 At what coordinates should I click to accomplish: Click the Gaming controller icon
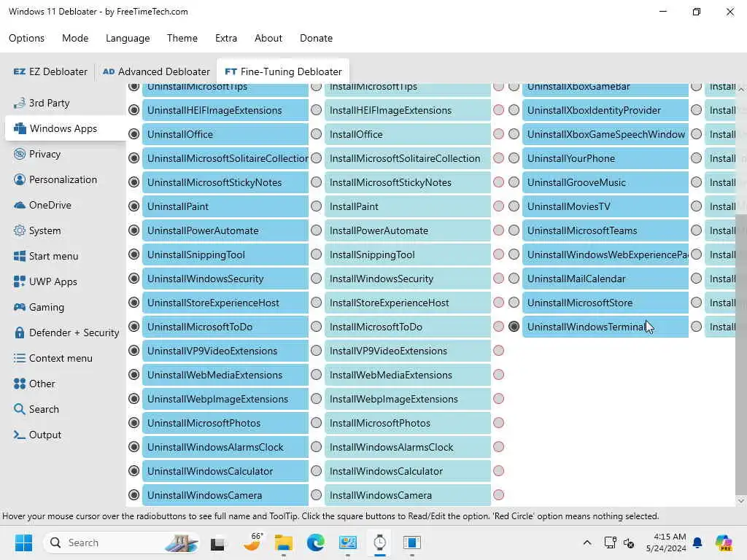(20, 307)
